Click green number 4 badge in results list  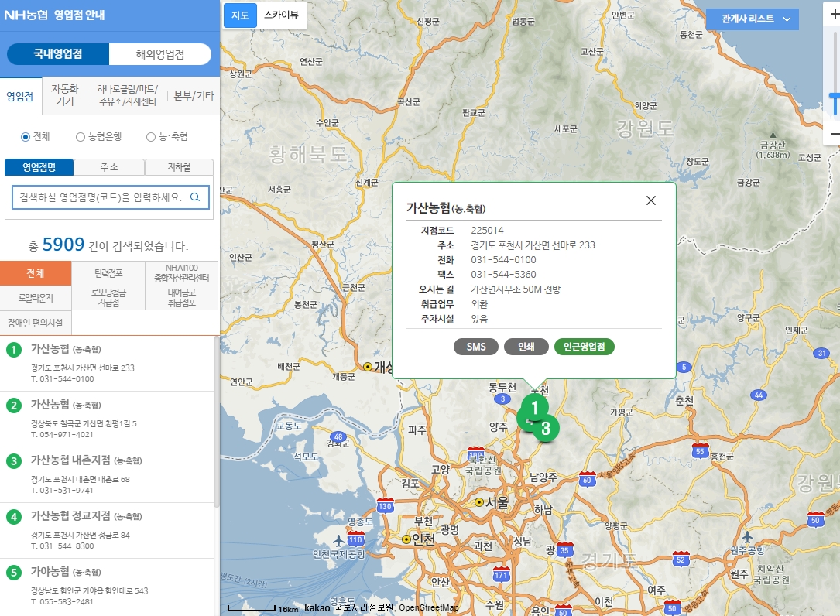[13, 517]
